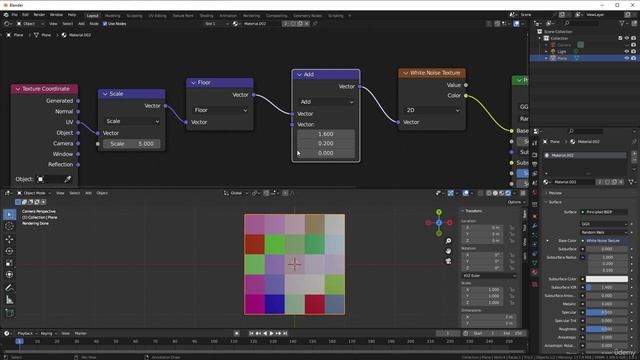
Task: Click the viewport pan hand icon
Action: point(448,251)
